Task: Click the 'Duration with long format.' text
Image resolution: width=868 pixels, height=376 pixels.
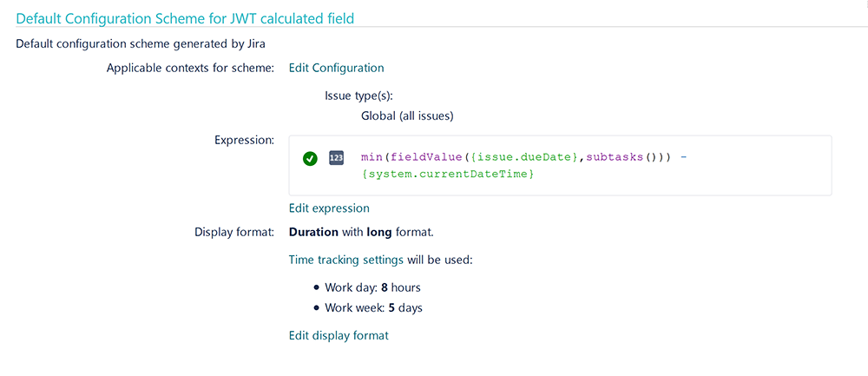Action: point(361,233)
